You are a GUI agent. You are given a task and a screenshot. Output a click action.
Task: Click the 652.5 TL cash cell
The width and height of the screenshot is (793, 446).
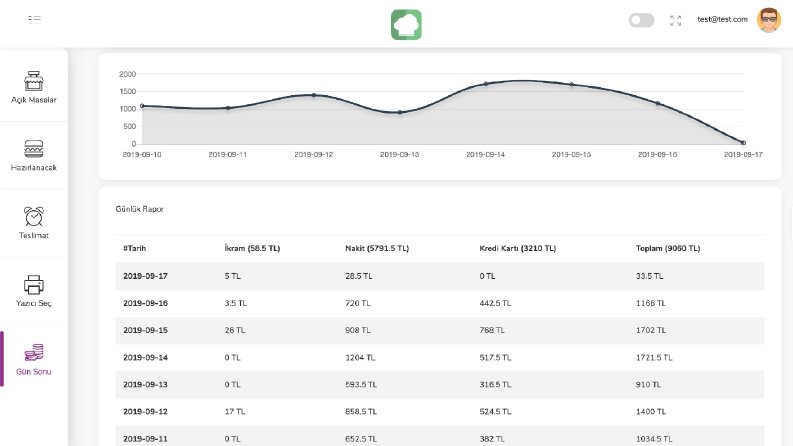(x=361, y=439)
